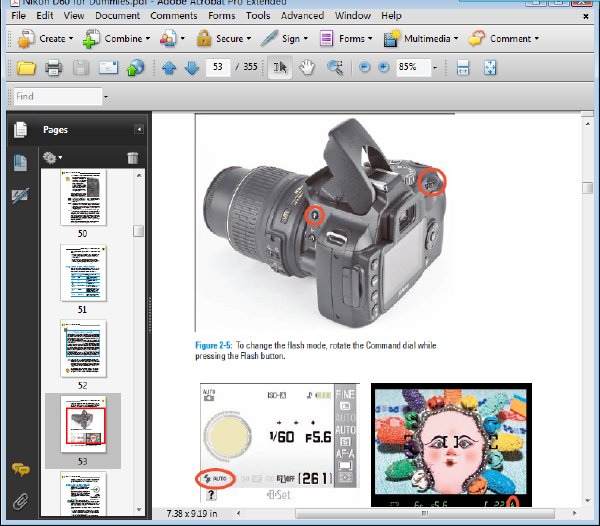The image size is (600, 526).
Task: Click the Upload to web globe icon
Action: click(135, 68)
